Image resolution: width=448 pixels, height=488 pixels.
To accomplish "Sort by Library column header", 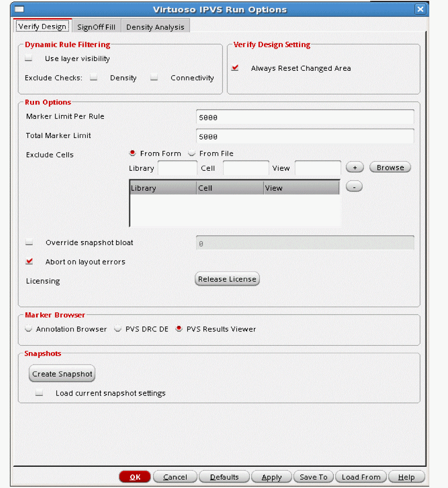I will (163, 188).
